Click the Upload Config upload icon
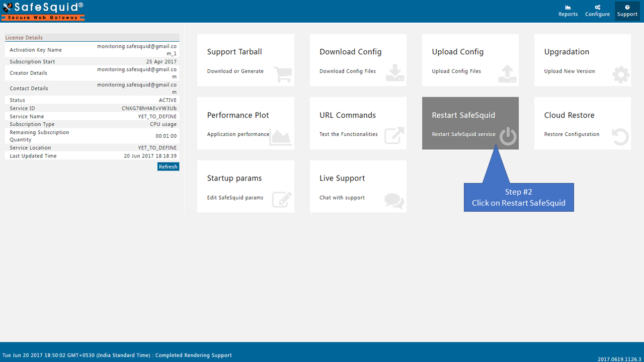The width and height of the screenshot is (644, 362). point(507,74)
